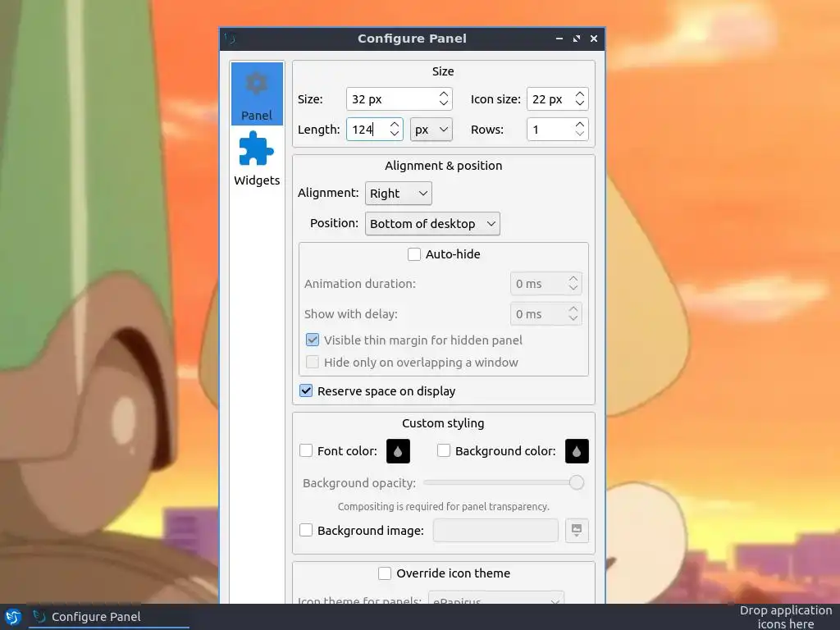The width and height of the screenshot is (840, 630).
Task: Click the Background opacity slider handle
Action: coord(577,482)
